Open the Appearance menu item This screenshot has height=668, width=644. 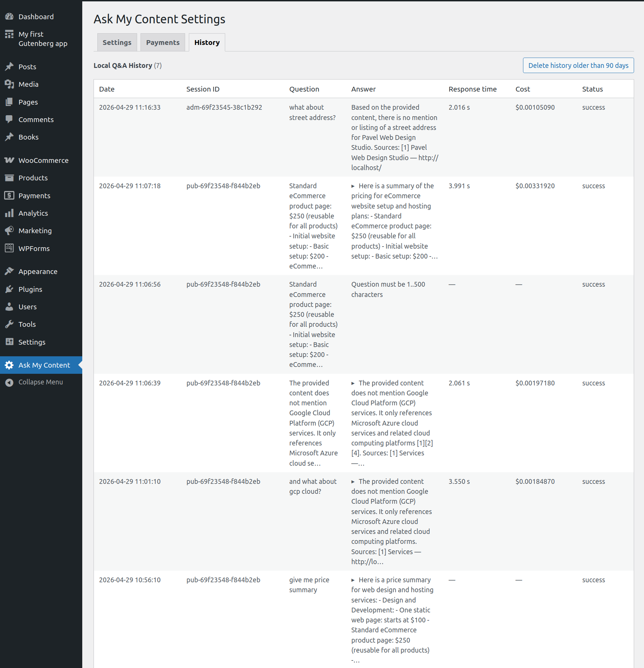point(38,271)
